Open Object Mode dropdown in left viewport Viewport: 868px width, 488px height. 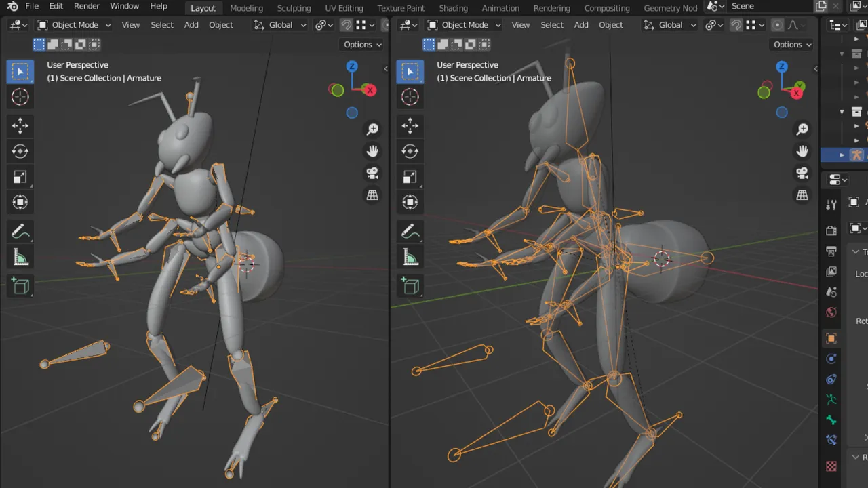click(74, 25)
